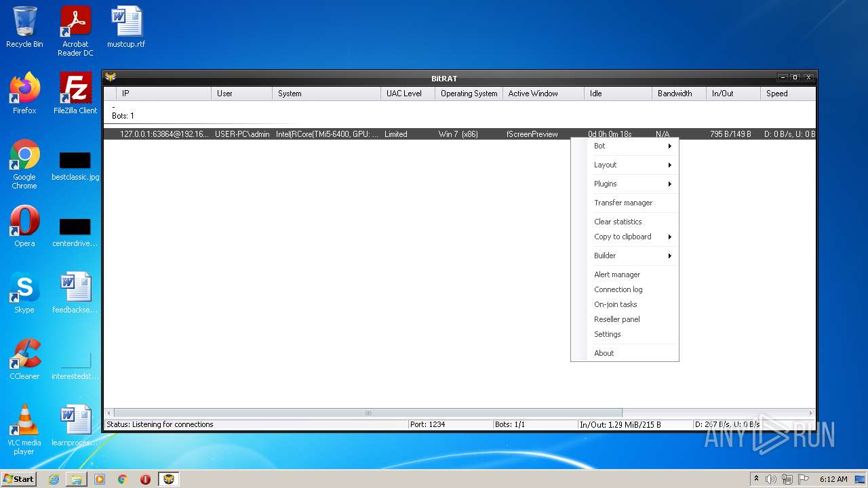Open Opera from taskbar
The image size is (868, 488).
click(145, 479)
